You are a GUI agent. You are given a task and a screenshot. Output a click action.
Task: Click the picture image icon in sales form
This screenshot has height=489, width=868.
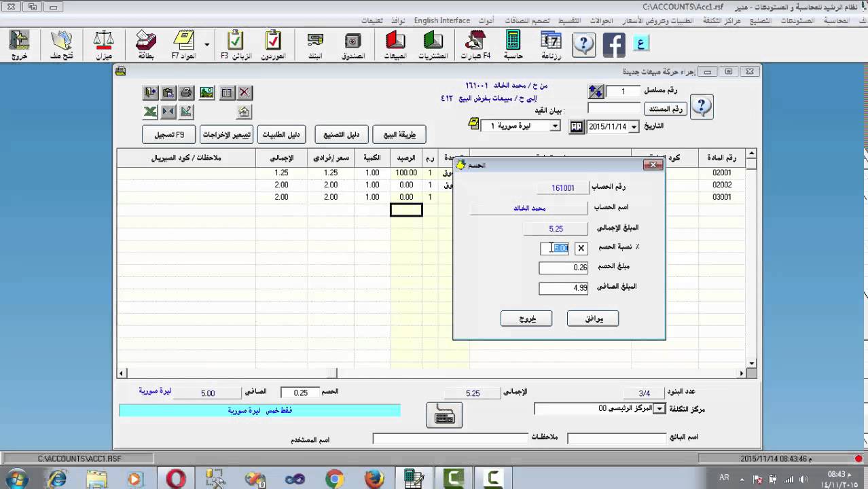pyautogui.click(x=207, y=92)
